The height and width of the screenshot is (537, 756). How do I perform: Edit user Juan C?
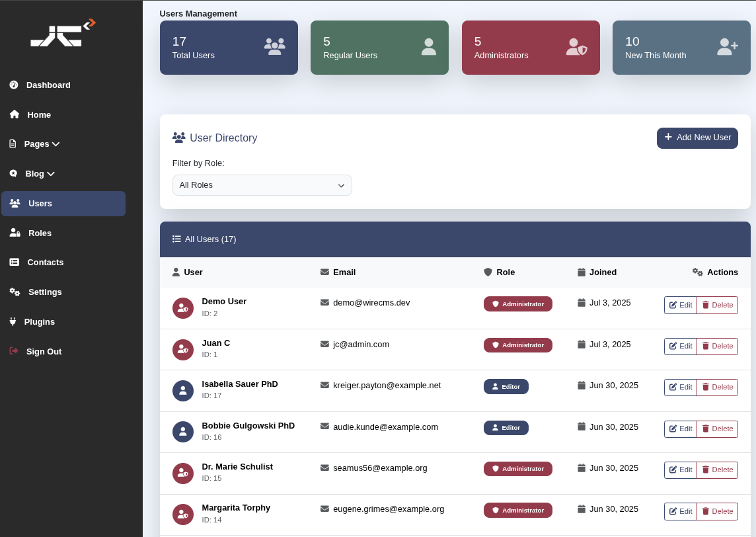click(x=680, y=347)
